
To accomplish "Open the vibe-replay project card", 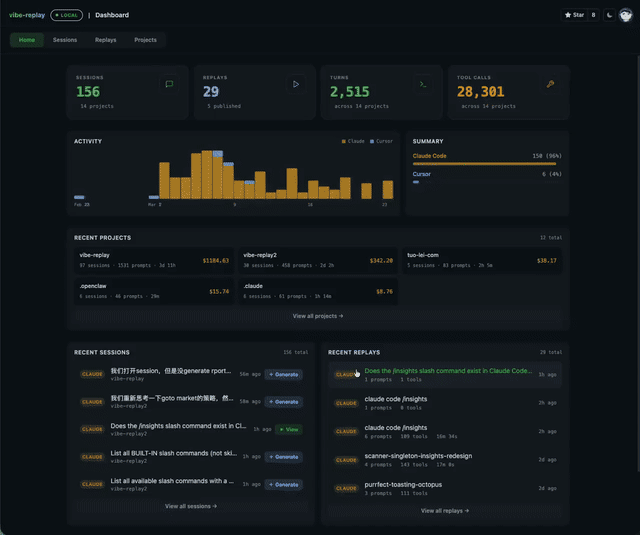I will [154, 260].
